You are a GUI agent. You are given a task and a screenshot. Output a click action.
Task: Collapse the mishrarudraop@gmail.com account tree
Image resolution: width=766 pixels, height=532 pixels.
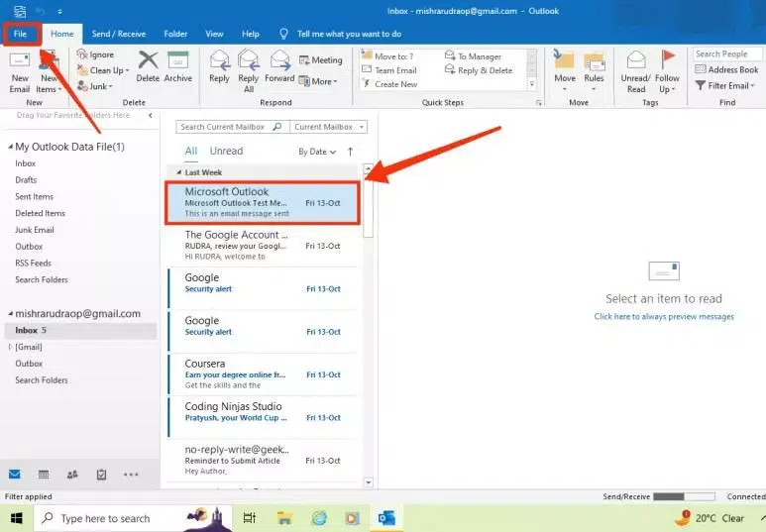click(10, 314)
